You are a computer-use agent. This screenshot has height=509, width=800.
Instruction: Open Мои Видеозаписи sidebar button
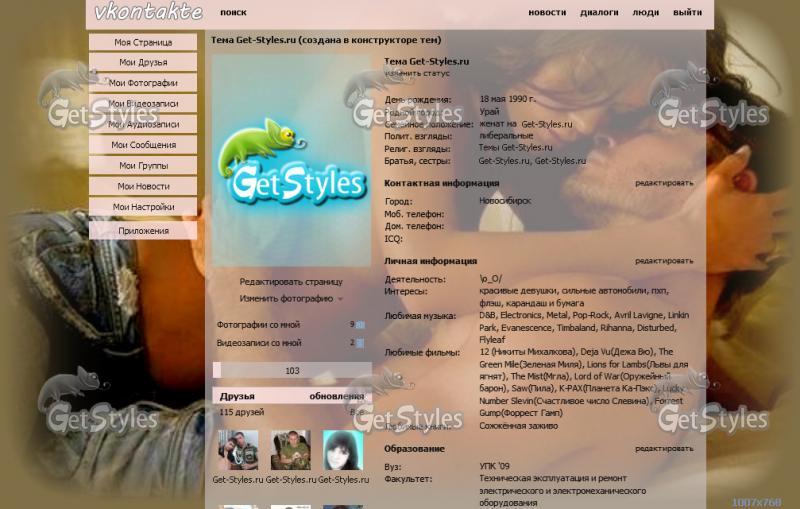[x=143, y=104]
